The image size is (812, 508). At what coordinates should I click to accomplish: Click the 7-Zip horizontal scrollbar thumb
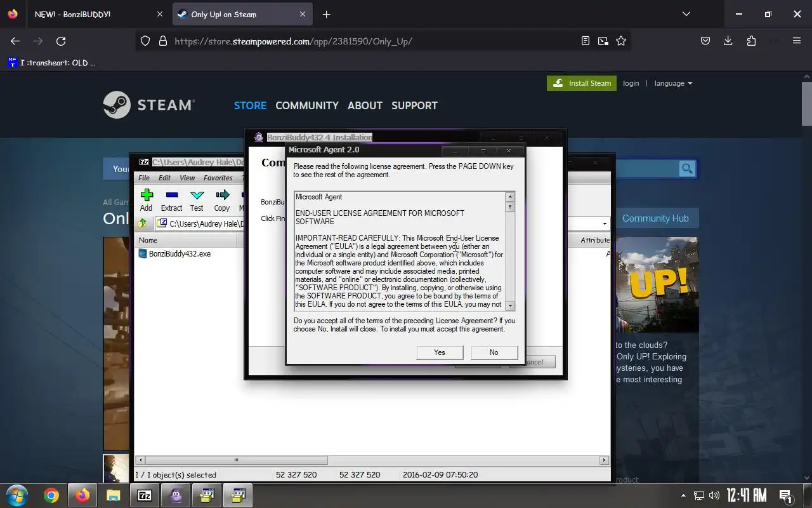point(236,460)
